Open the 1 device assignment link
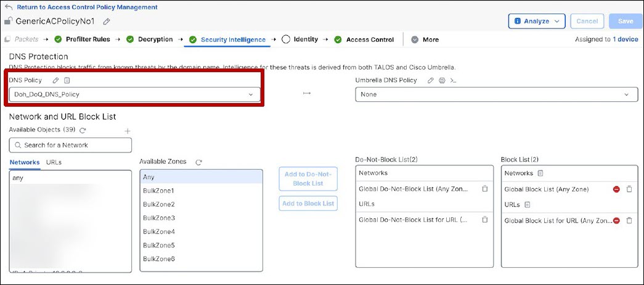Image resolution: width=644 pixels, height=285 pixels. click(625, 39)
